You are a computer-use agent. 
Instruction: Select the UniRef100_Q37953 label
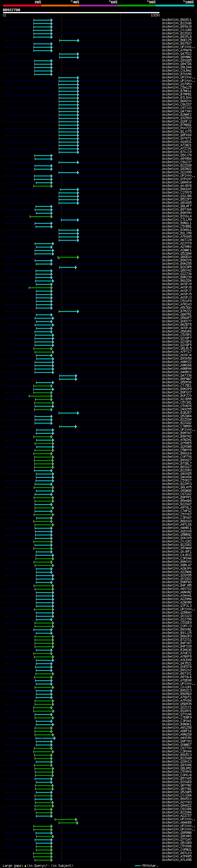tap(177, 84)
